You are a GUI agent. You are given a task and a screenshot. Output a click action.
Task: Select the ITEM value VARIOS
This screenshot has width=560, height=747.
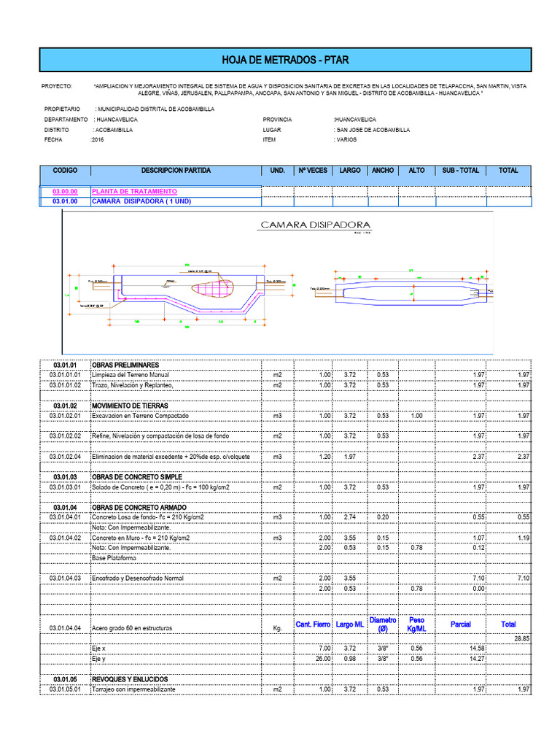pyautogui.click(x=345, y=140)
